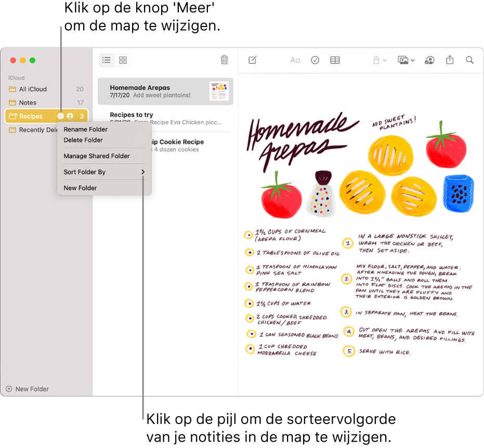484x448 pixels.
Task: Expand the media dropdown arrow
Action: click(413, 60)
